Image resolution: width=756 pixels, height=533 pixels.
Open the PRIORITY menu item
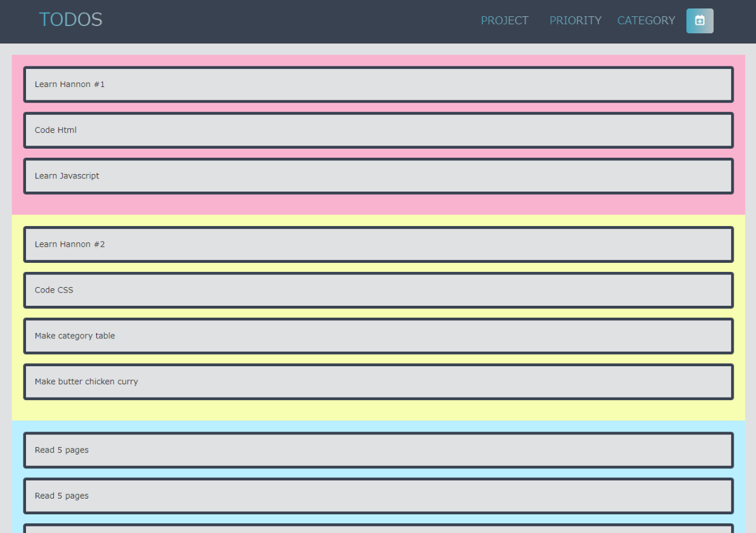point(575,21)
